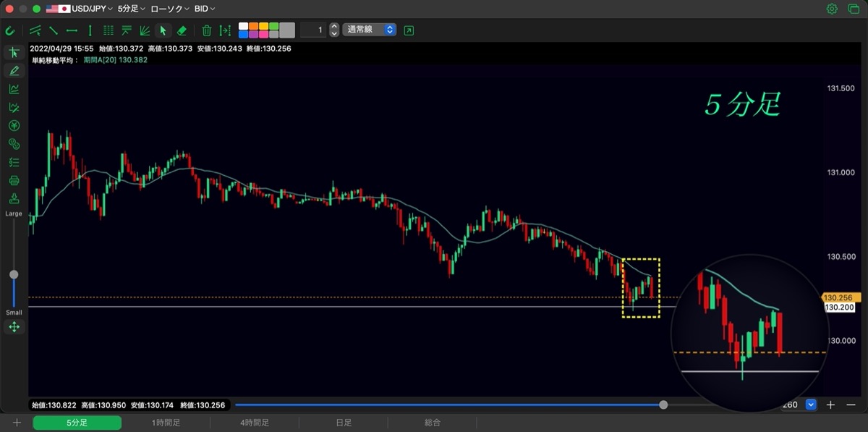Switch to the 日足 tab
Image resolution: width=868 pixels, height=432 pixels.
point(344,423)
